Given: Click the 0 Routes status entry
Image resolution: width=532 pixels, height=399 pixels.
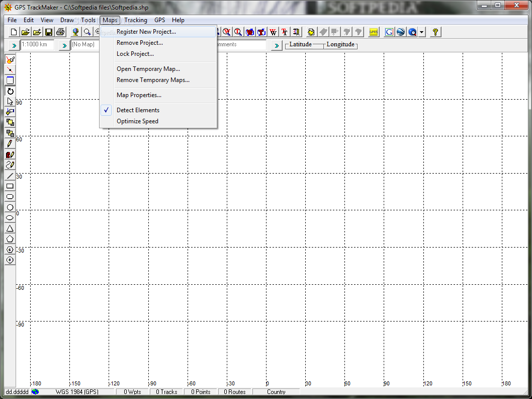Looking at the screenshot, I should coord(234,391).
